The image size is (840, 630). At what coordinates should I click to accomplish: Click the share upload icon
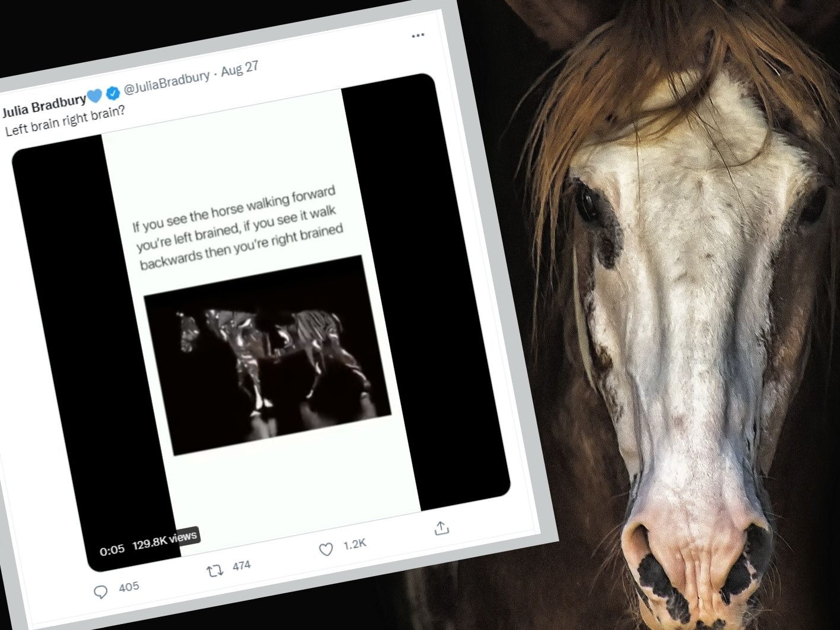tap(441, 528)
